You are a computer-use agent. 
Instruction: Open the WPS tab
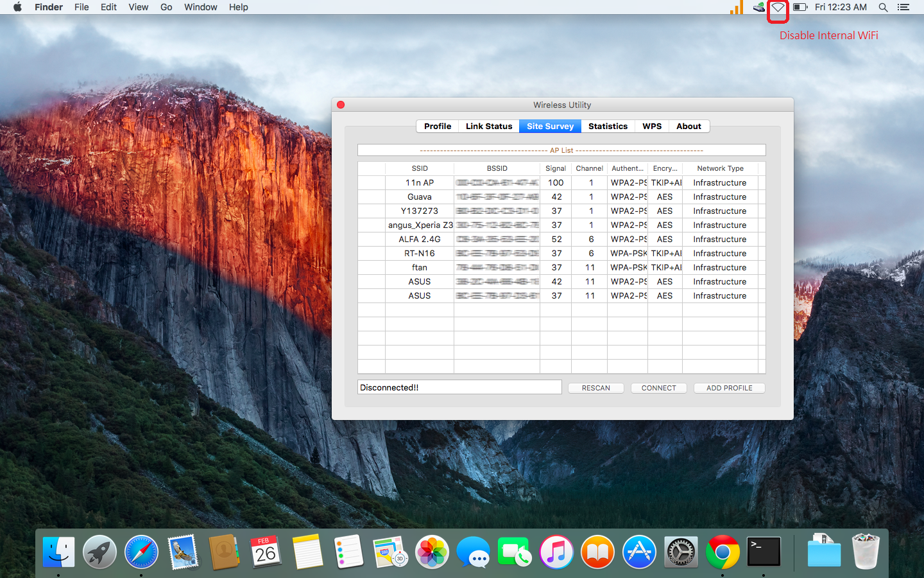pyautogui.click(x=651, y=127)
